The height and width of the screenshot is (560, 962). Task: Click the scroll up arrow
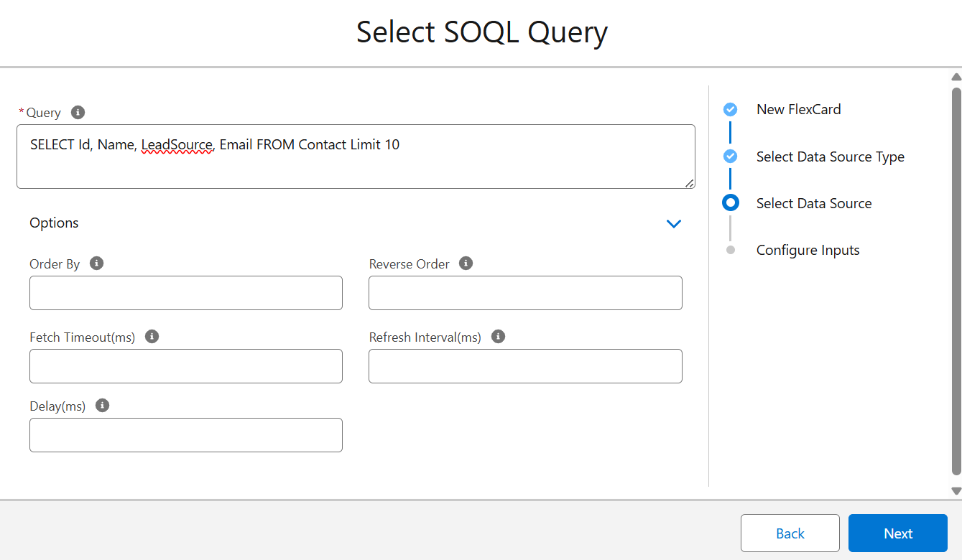(956, 77)
